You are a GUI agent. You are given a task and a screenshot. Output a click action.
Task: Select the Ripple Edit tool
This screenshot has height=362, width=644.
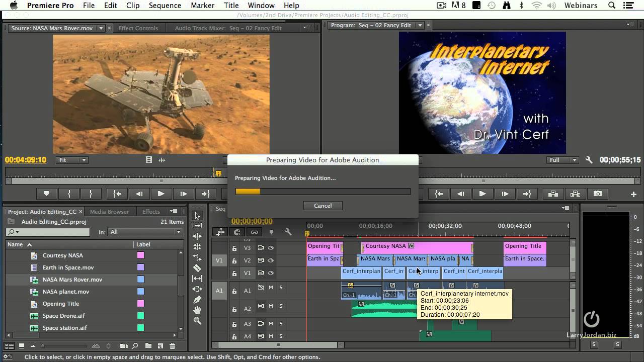[197, 236]
